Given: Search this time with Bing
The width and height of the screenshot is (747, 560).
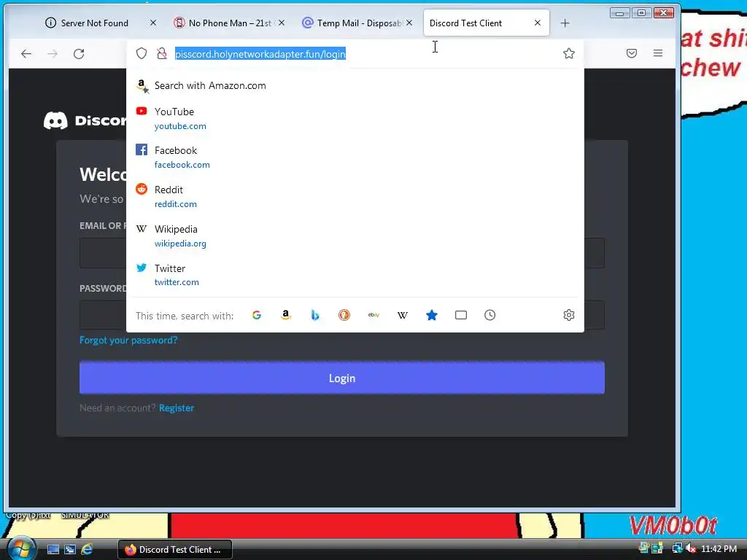Looking at the screenshot, I should (315, 315).
